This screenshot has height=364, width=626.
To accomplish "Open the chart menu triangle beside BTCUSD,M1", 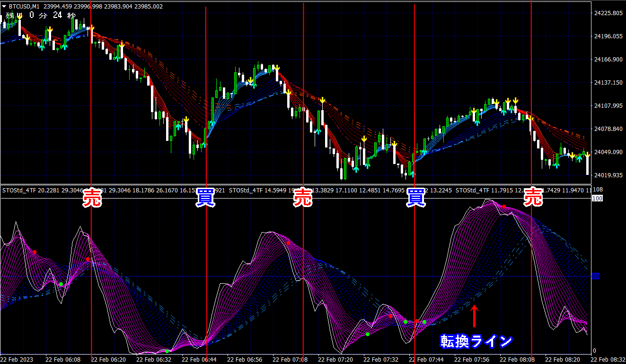I will [4, 6].
